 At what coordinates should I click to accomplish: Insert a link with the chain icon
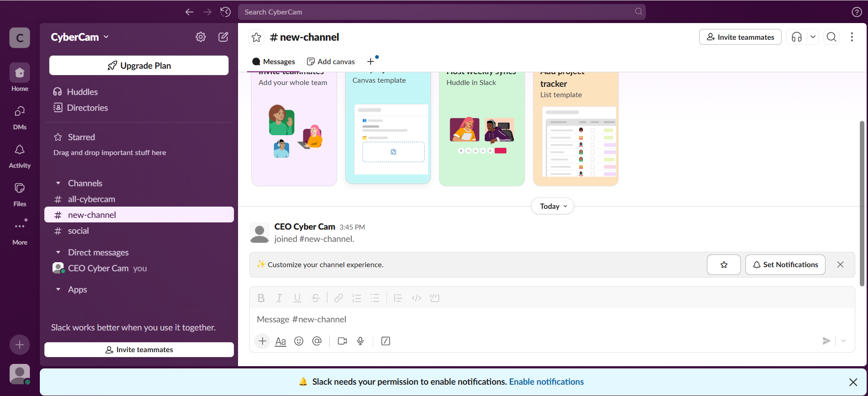point(339,298)
